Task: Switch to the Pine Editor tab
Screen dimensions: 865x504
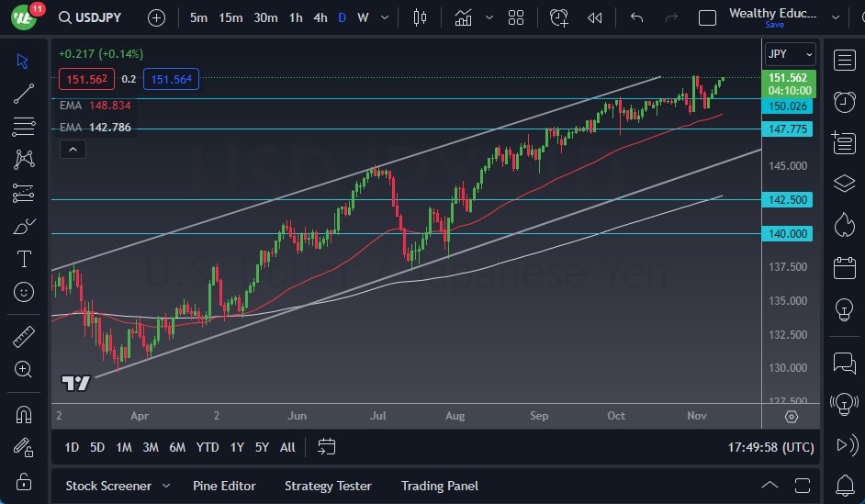Action: tap(224, 486)
